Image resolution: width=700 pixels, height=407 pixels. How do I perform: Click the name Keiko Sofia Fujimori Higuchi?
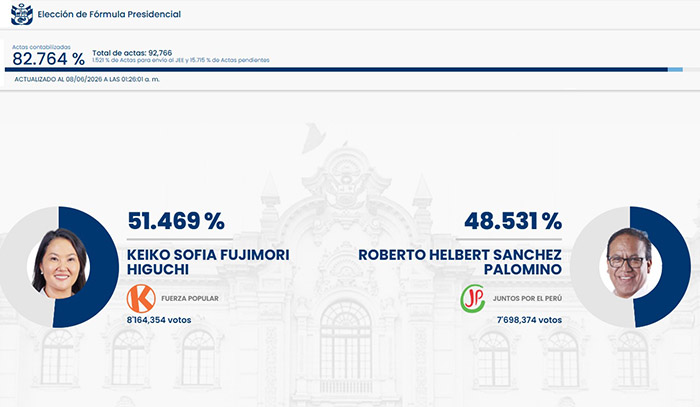click(208, 262)
